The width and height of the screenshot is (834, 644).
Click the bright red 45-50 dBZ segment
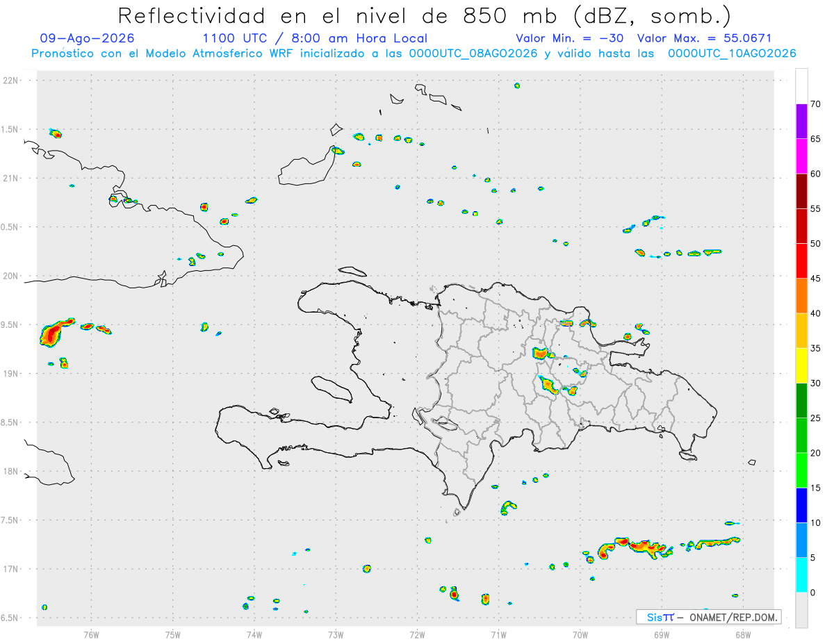click(801, 261)
